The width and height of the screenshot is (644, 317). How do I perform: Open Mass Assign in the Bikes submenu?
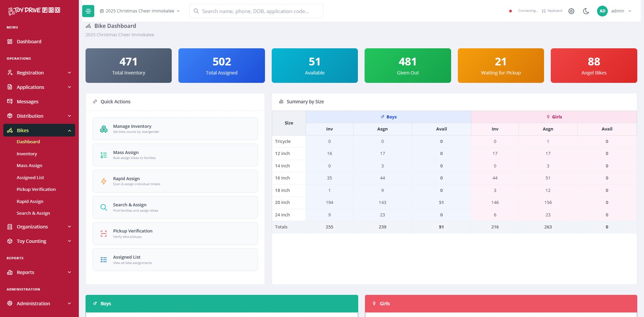point(30,166)
